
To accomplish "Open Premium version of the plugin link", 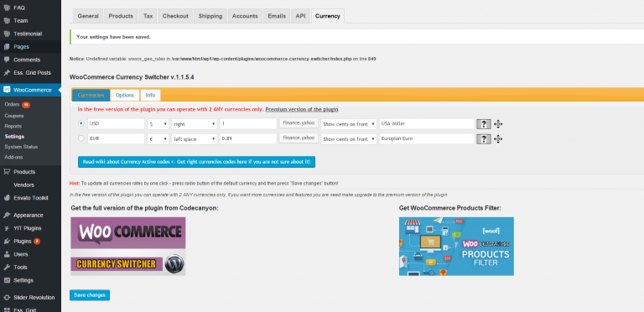I will [x=302, y=110].
